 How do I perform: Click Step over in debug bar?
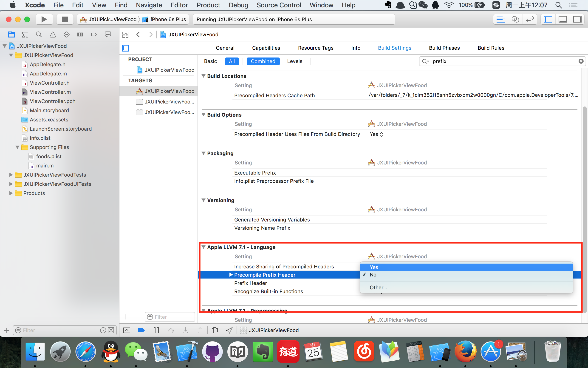(x=171, y=330)
